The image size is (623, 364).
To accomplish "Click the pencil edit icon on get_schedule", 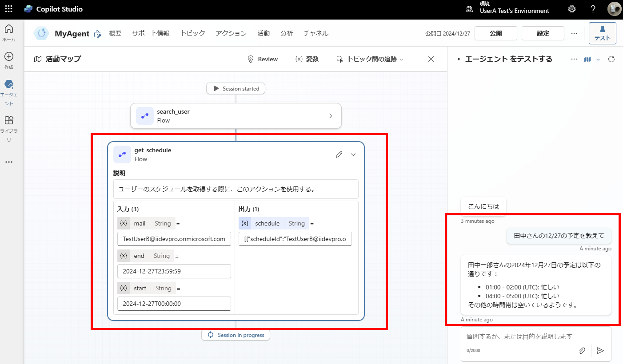I will point(339,154).
